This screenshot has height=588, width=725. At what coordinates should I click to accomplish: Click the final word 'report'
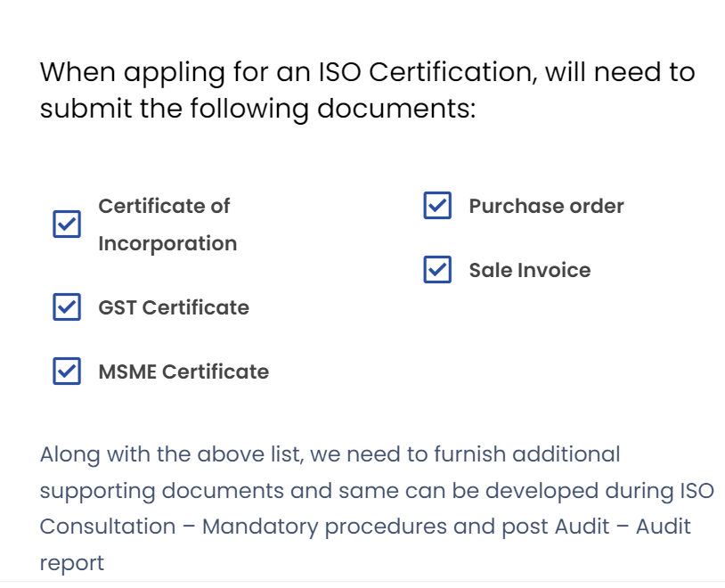(71, 564)
